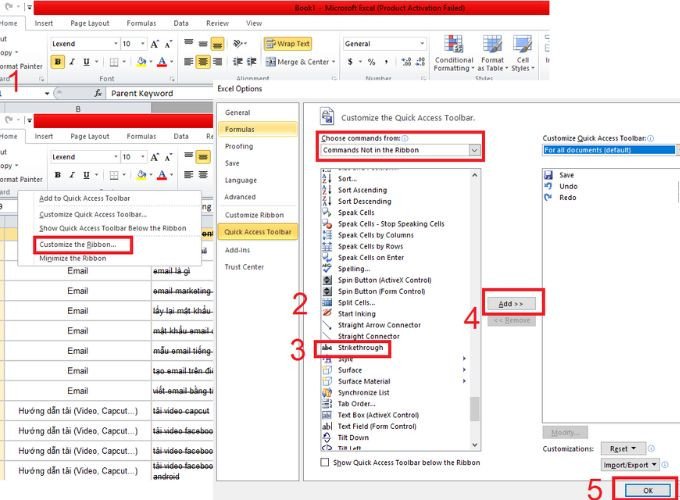This screenshot has height=500, width=680.
Task: Click the Shrink Font icon in top ribbon
Action: (168, 44)
